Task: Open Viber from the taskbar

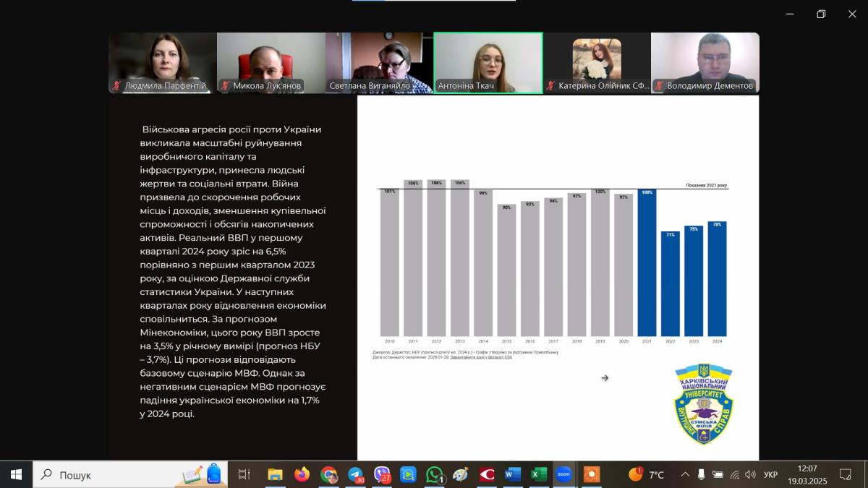Action: coord(382,474)
